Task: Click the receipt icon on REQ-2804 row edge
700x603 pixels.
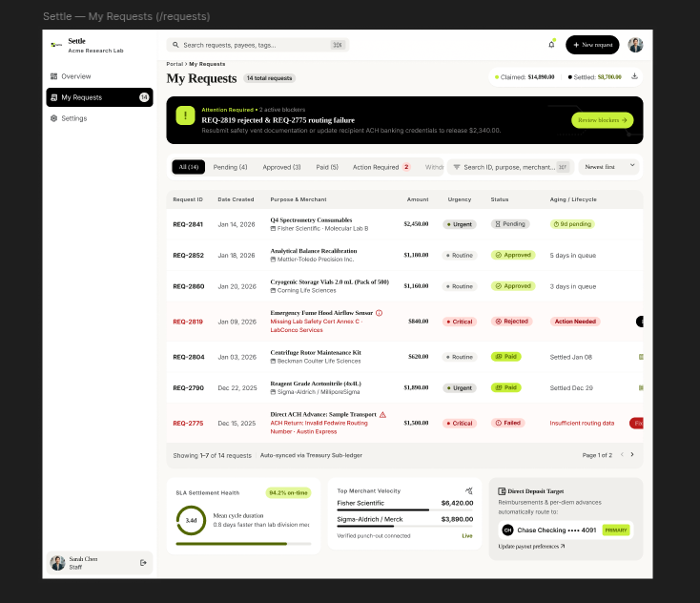Action: [x=641, y=357]
